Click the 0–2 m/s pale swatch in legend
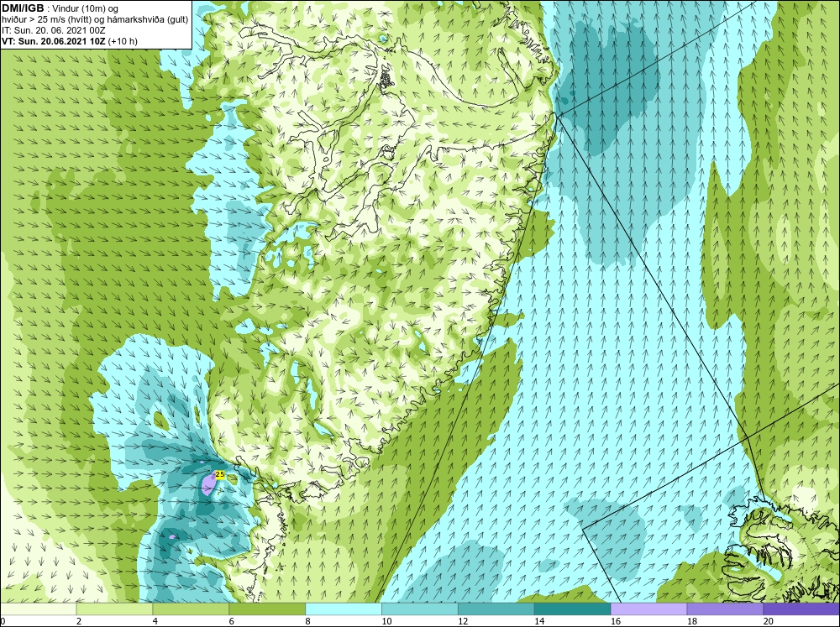 38,609
